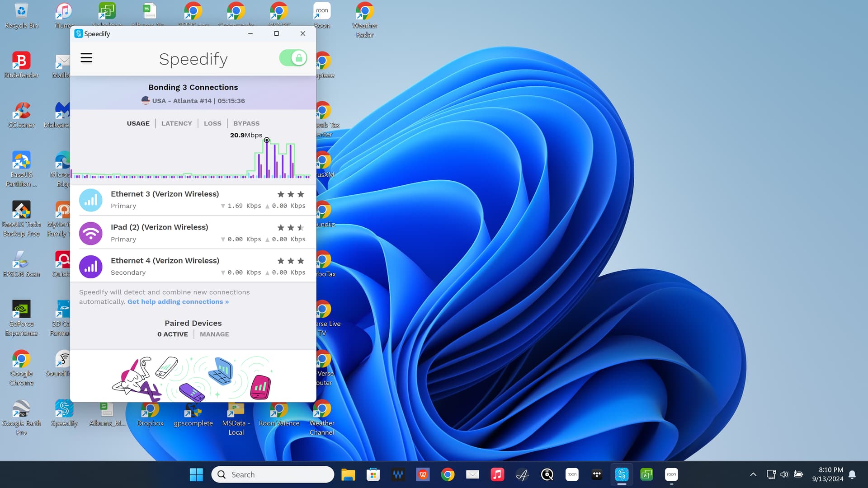The height and width of the screenshot is (488, 868).
Task: Open Microsoft Store from the taskbar
Action: click(373, 474)
